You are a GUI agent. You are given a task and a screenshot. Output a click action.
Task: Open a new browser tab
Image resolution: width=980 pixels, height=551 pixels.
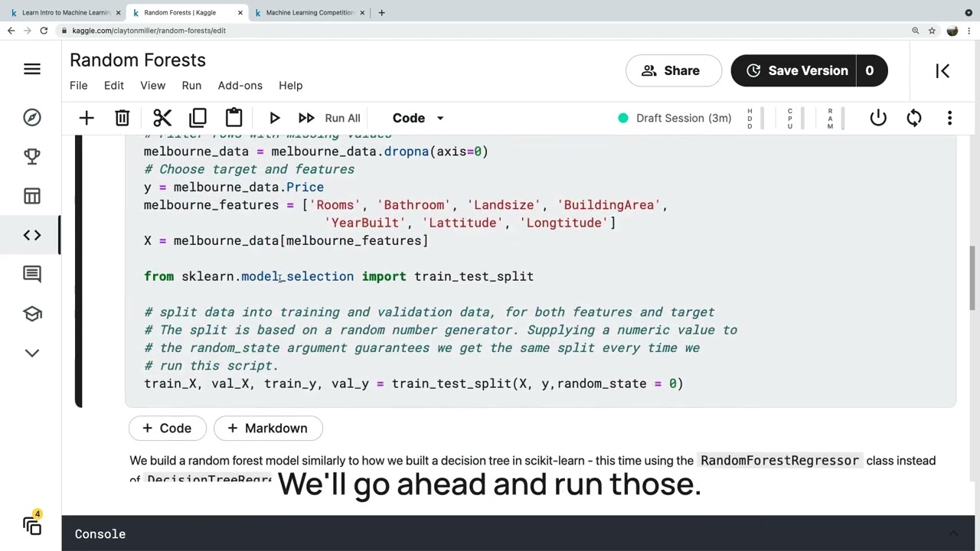click(x=381, y=12)
